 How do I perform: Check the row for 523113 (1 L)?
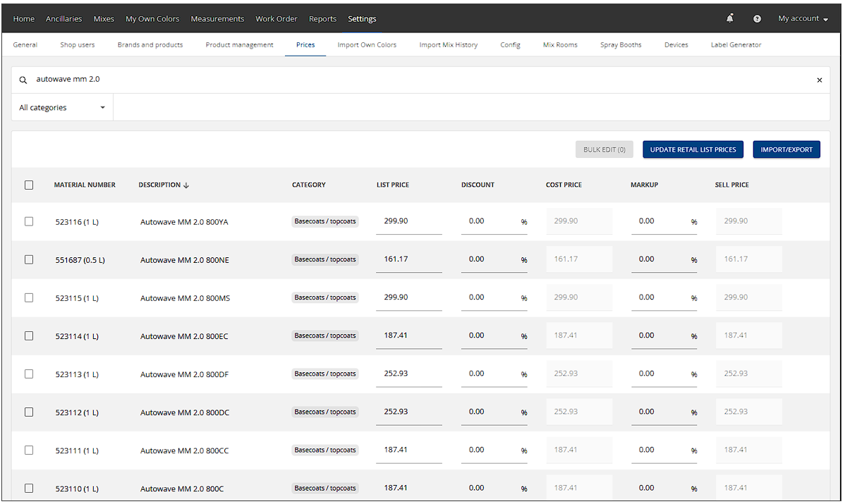coord(29,374)
